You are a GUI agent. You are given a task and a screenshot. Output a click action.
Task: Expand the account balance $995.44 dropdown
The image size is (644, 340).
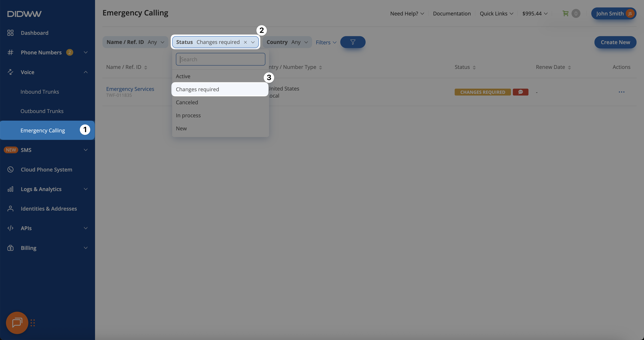click(535, 13)
